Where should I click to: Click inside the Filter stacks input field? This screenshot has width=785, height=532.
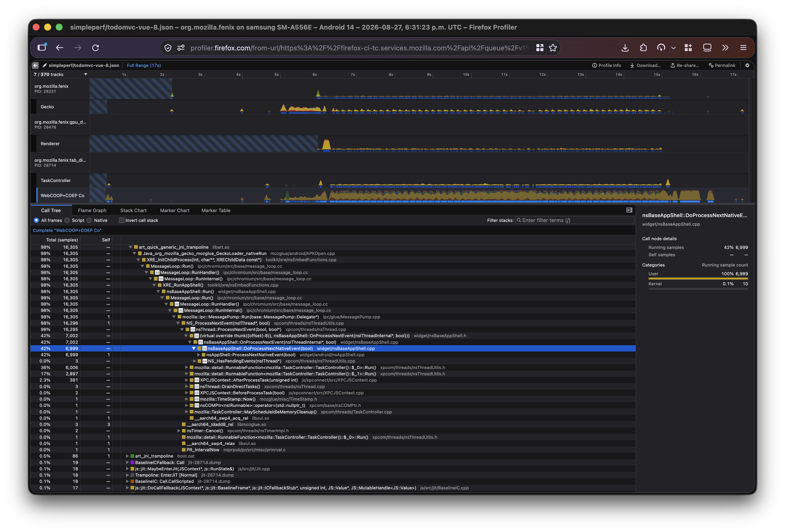[574, 220]
